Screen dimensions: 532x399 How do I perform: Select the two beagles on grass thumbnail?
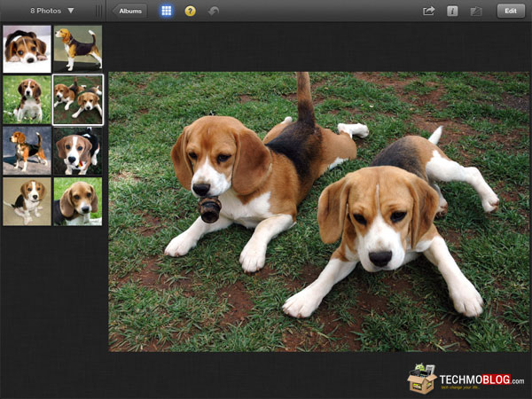point(78,99)
